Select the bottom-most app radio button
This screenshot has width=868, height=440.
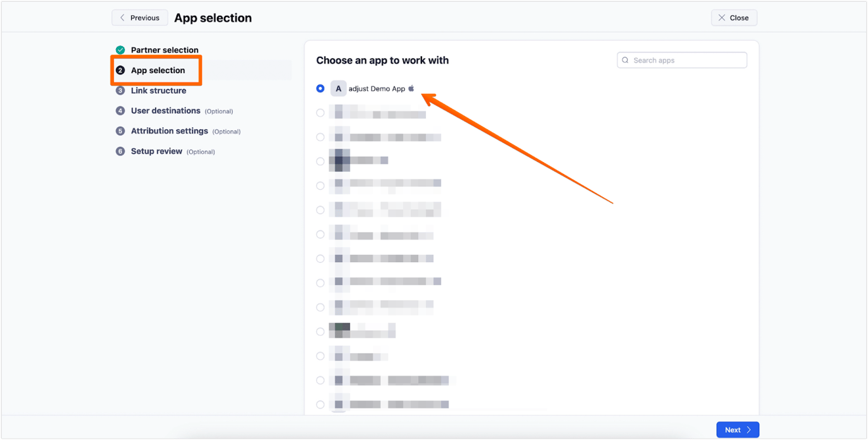pos(320,405)
